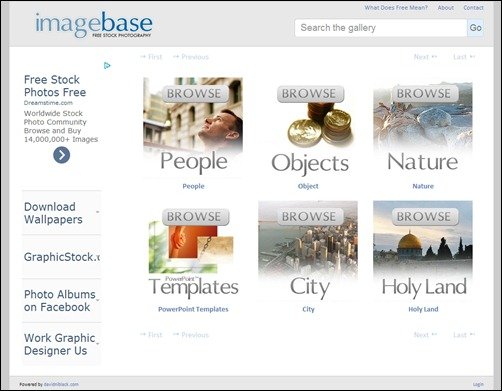The width and height of the screenshot is (502, 391).
Task: Click the bottom Last pagination link
Action: tap(464, 335)
